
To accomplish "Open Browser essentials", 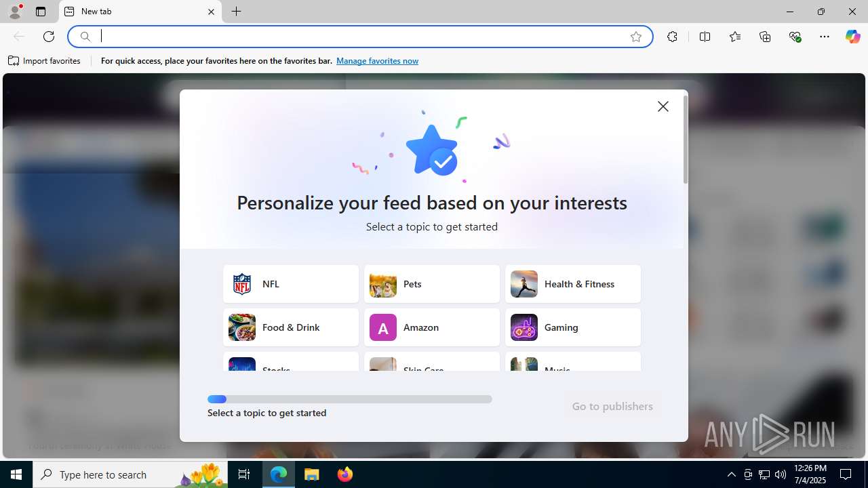I will click(795, 37).
